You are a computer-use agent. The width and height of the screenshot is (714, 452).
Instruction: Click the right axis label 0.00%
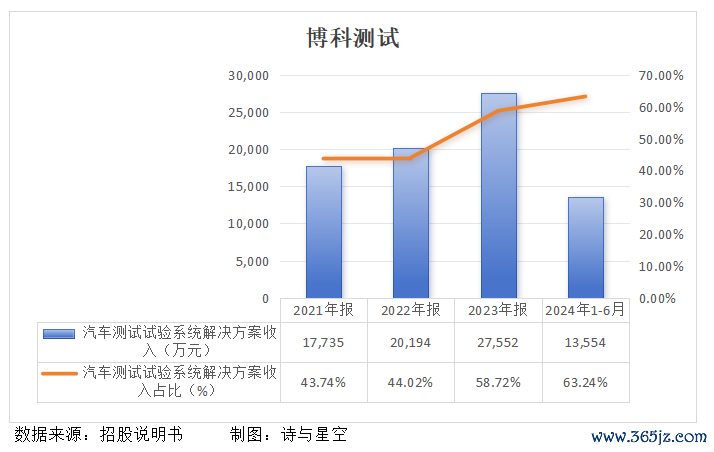pos(658,299)
